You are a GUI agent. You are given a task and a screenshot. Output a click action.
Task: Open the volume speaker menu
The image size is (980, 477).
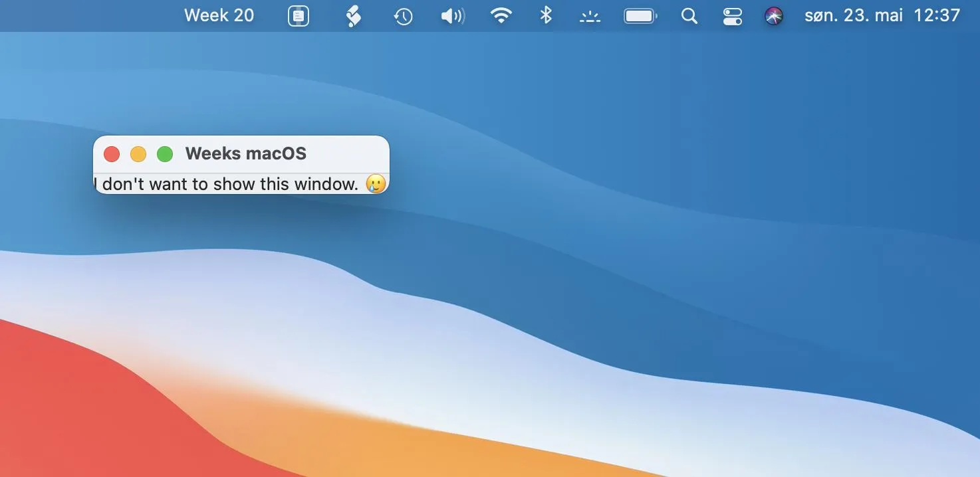point(453,16)
